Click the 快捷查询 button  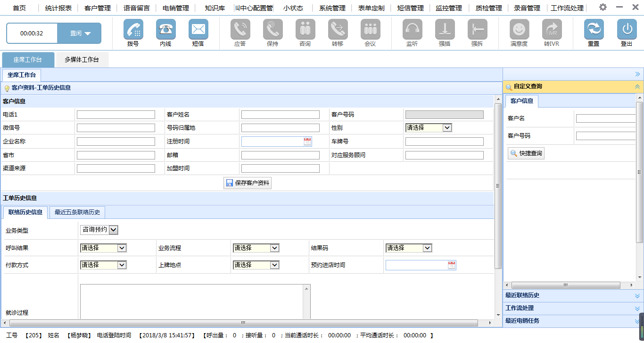pyautogui.click(x=526, y=153)
